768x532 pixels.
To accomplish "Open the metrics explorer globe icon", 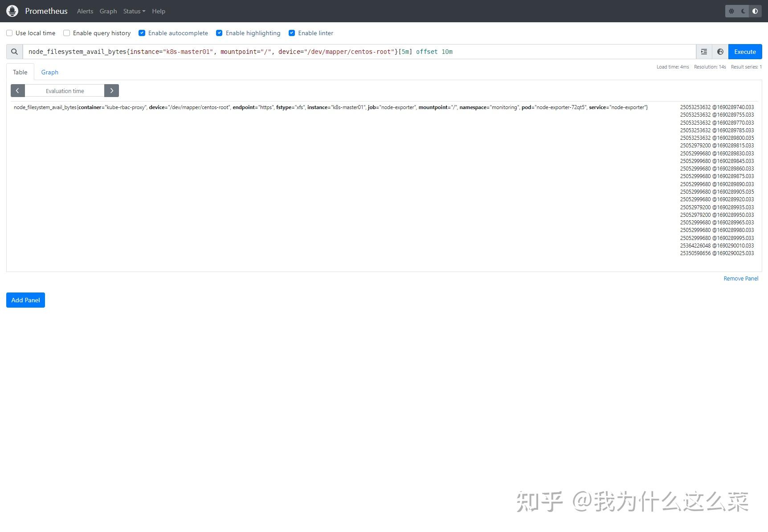I will tap(720, 52).
